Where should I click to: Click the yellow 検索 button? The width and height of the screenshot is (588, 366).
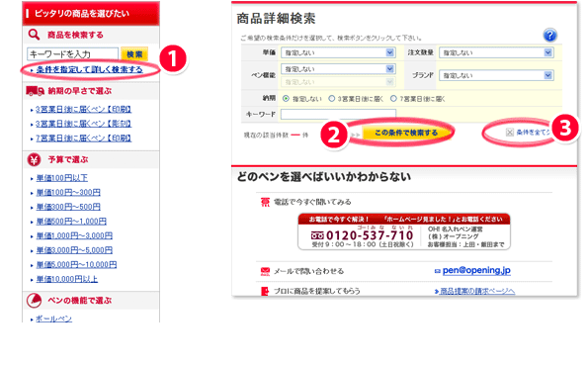point(134,54)
